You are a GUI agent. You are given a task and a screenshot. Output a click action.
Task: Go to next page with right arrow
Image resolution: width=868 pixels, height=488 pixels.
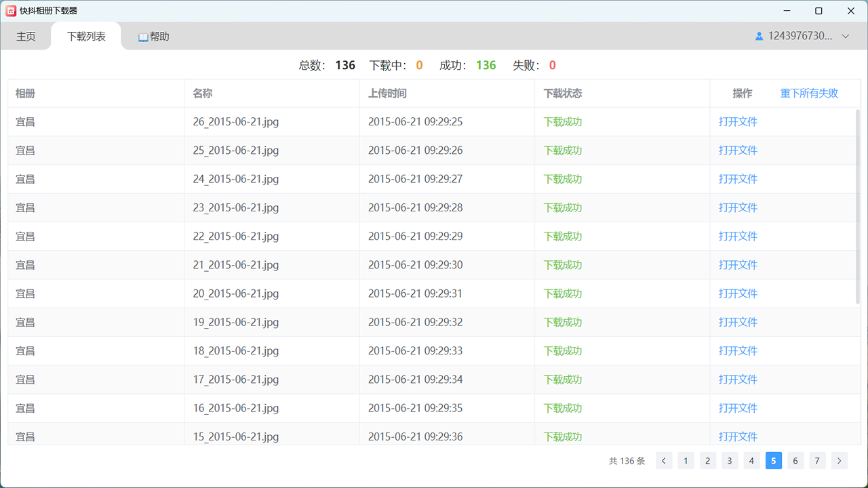840,461
